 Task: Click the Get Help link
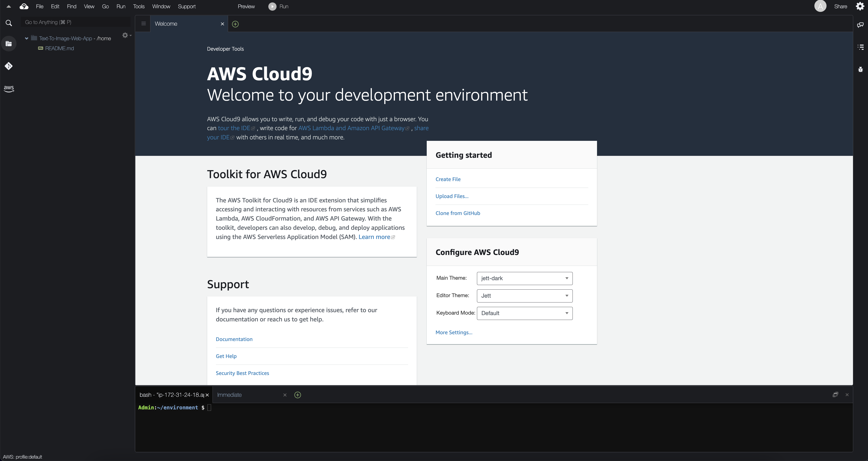[x=226, y=356]
